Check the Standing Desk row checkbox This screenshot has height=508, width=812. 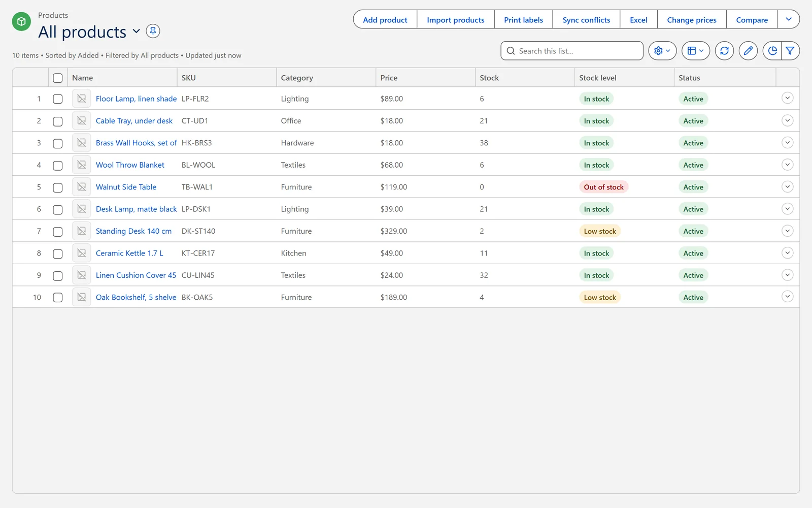58,232
